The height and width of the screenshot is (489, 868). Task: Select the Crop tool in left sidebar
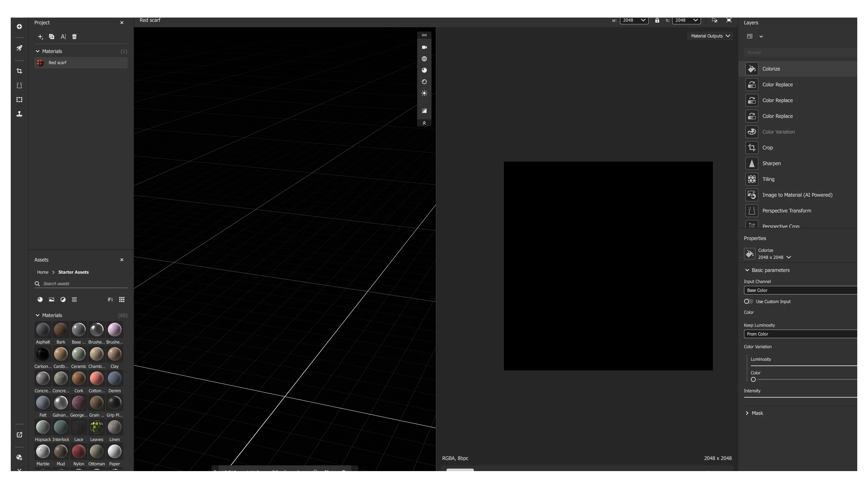pyautogui.click(x=19, y=71)
